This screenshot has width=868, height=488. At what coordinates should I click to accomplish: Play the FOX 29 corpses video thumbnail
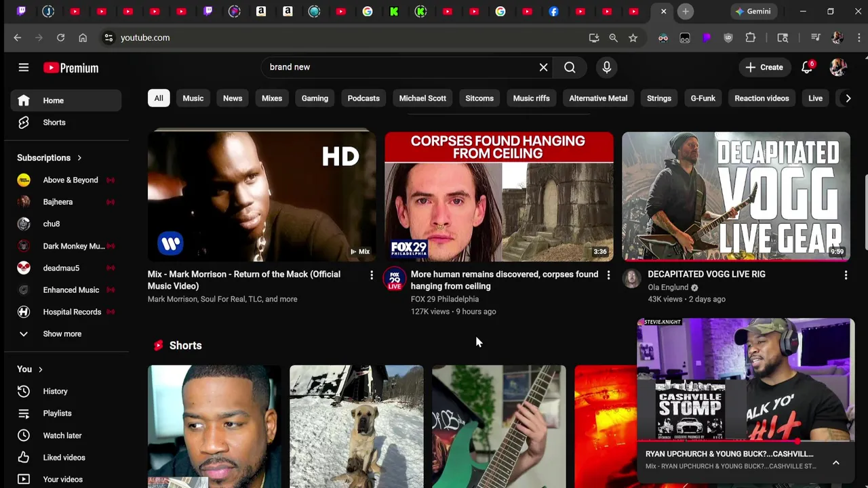(x=499, y=197)
